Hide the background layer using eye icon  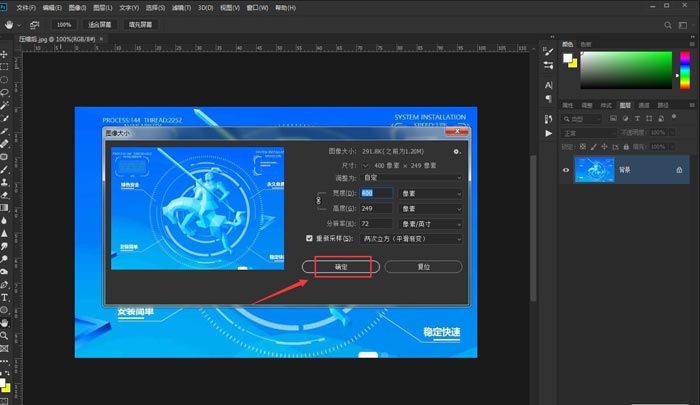[566, 171]
